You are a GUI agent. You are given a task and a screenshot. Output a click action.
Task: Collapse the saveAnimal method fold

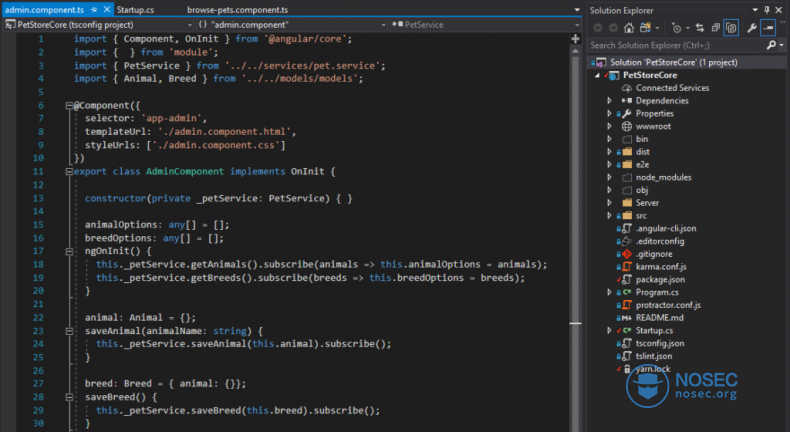[69, 332]
